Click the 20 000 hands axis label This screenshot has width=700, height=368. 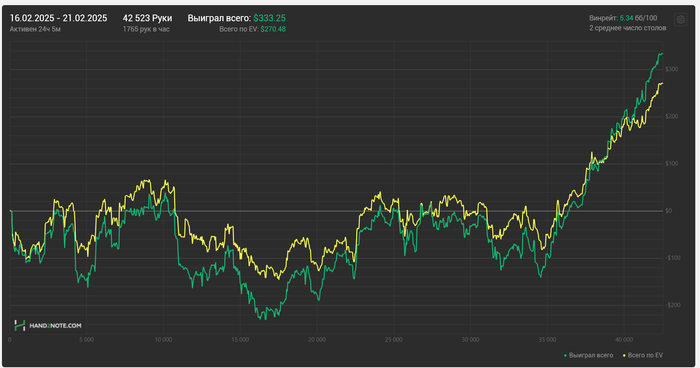coord(317,340)
